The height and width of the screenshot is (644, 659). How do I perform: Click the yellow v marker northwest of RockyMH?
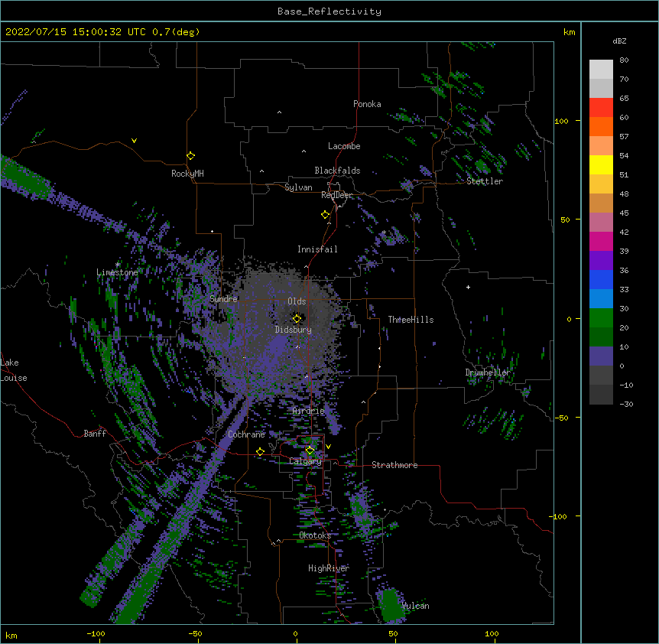pos(134,141)
